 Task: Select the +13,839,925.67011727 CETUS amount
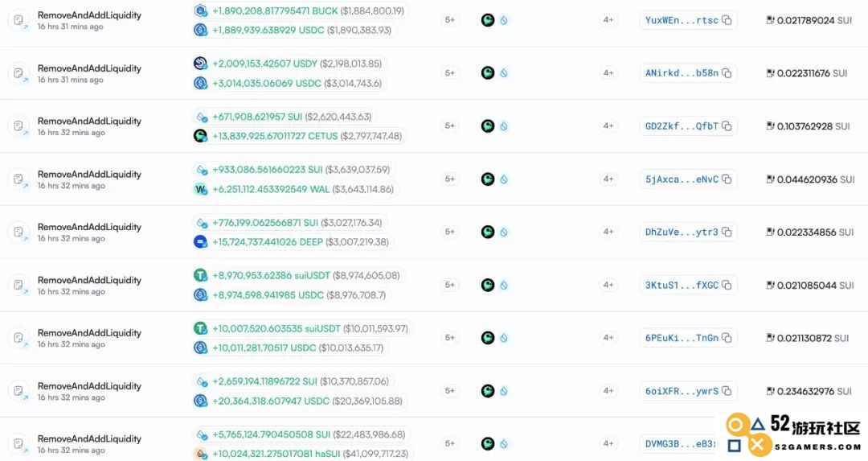click(275, 136)
